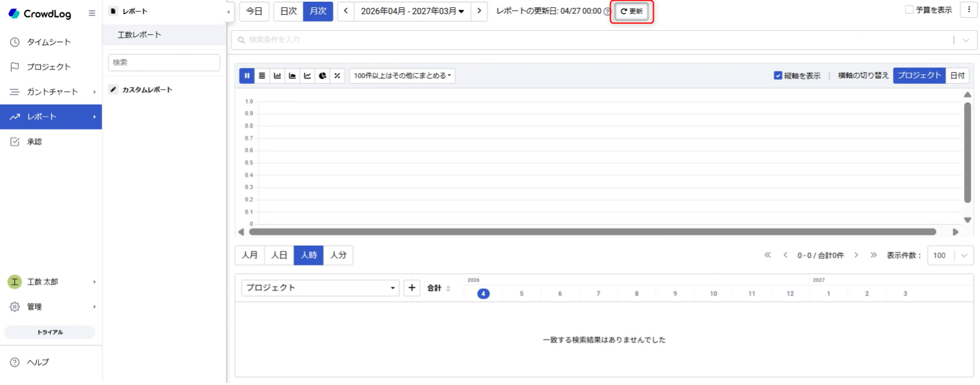Viewport: 980px width, 385px height.
Task: Click the 更新 refresh button
Action: point(632,11)
